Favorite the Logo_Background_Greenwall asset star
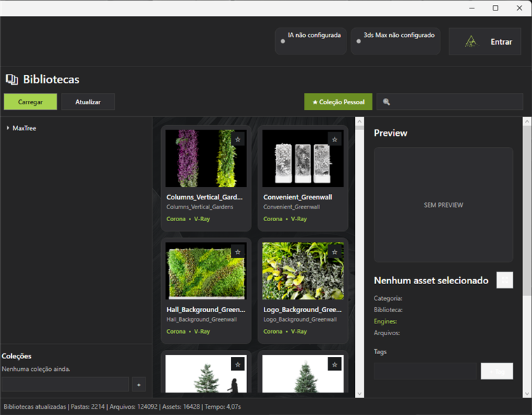 click(x=335, y=252)
